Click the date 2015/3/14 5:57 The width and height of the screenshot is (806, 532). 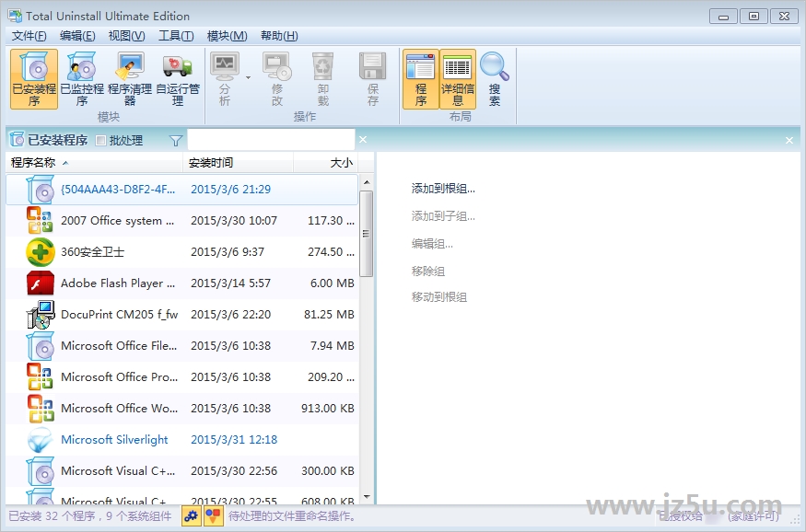231,283
